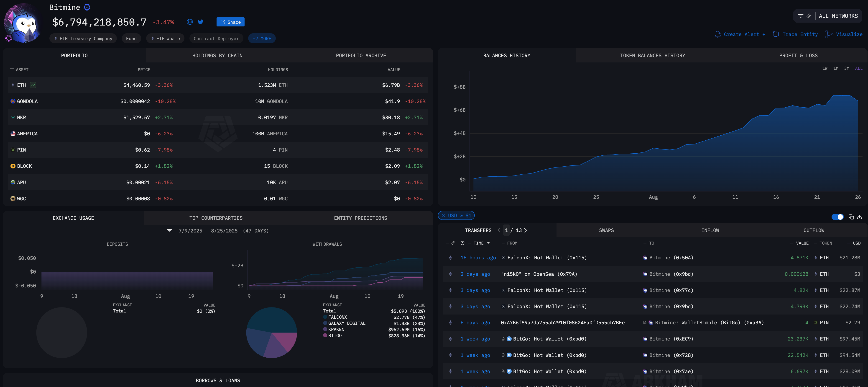Switch to EXCHANGE USAGE tab

pyautogui.click(x=73, y=218)
